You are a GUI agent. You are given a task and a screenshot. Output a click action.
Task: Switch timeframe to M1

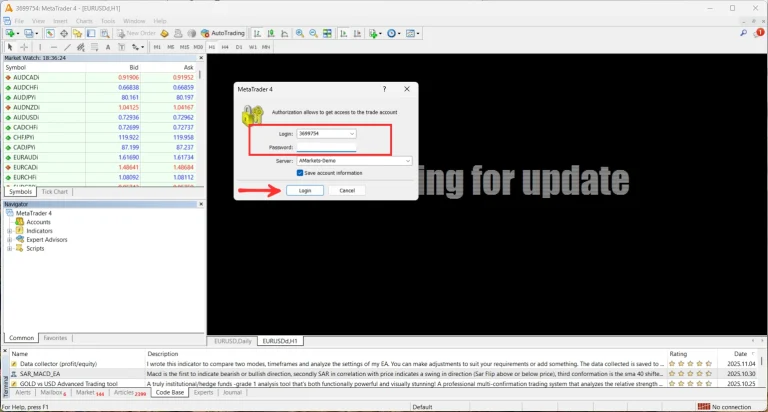(x=157, y=47)
